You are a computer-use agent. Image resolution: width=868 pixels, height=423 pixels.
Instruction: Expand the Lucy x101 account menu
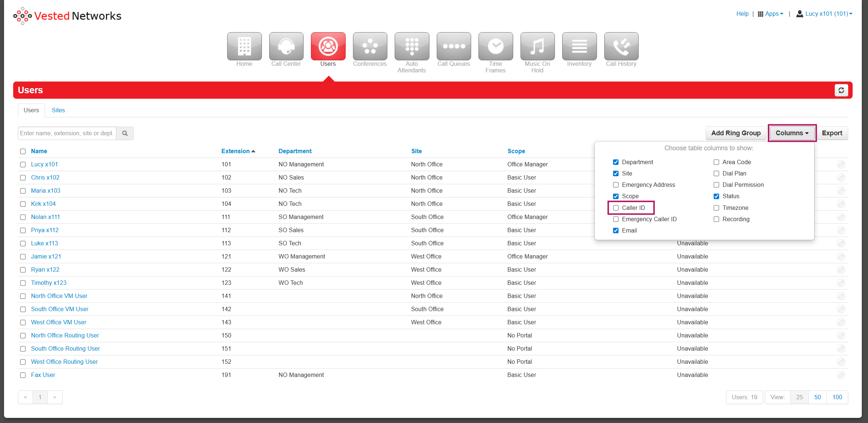(x=825, y=14)
